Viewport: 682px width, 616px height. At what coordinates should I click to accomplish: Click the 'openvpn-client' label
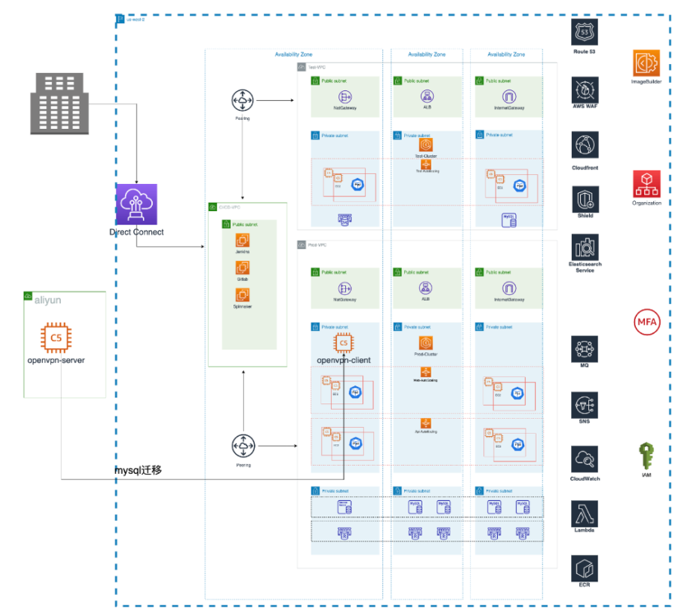pos(343,361)
